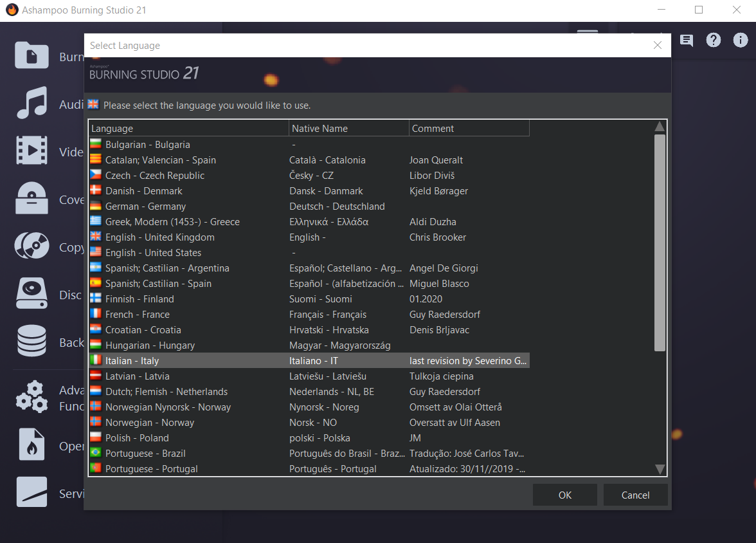Click comment Chris Brooker
Screen dimensions: 756x543
click(438, 237)
